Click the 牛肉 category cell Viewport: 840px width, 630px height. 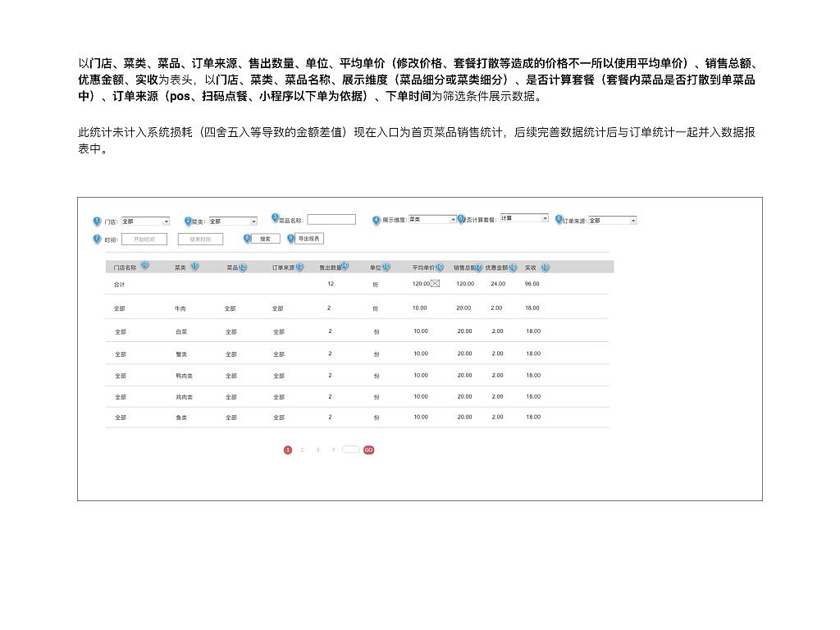tap(180, 308)
